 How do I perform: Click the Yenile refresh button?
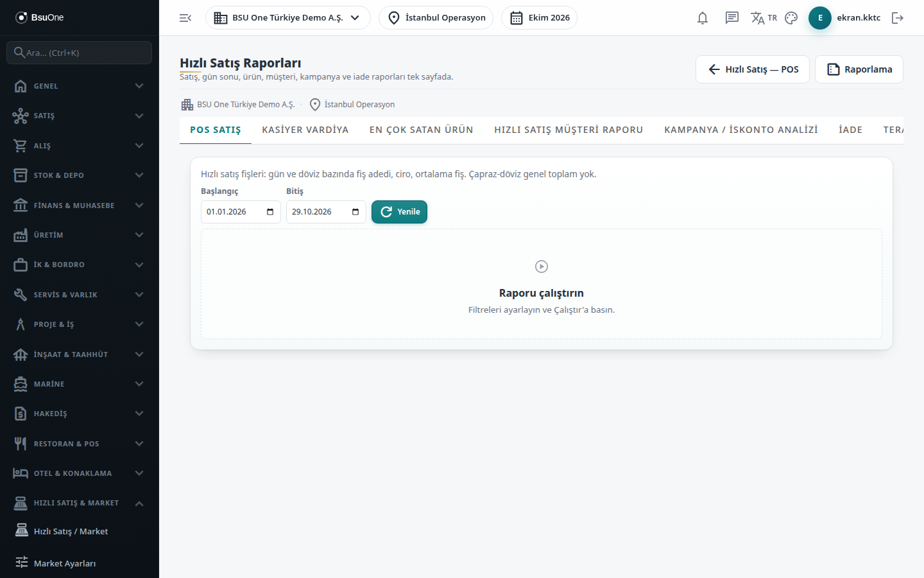click(400, 212)
